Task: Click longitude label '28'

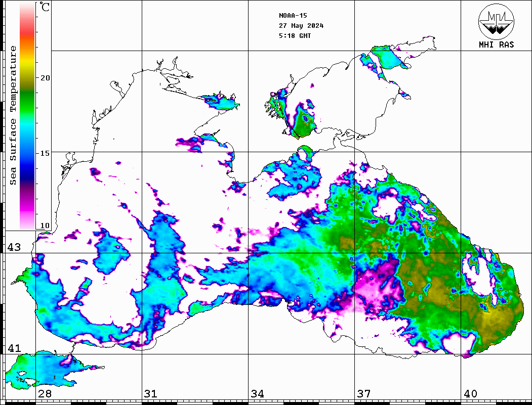Action: 45,394
